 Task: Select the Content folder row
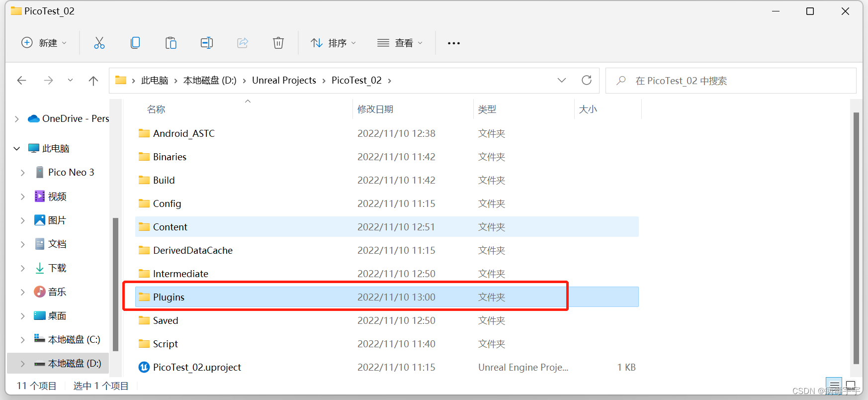(387, 227)
